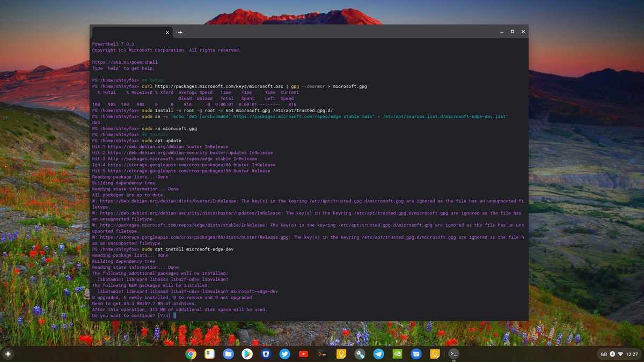Open the repair tools app on the shelf

[x=360, y=354]
